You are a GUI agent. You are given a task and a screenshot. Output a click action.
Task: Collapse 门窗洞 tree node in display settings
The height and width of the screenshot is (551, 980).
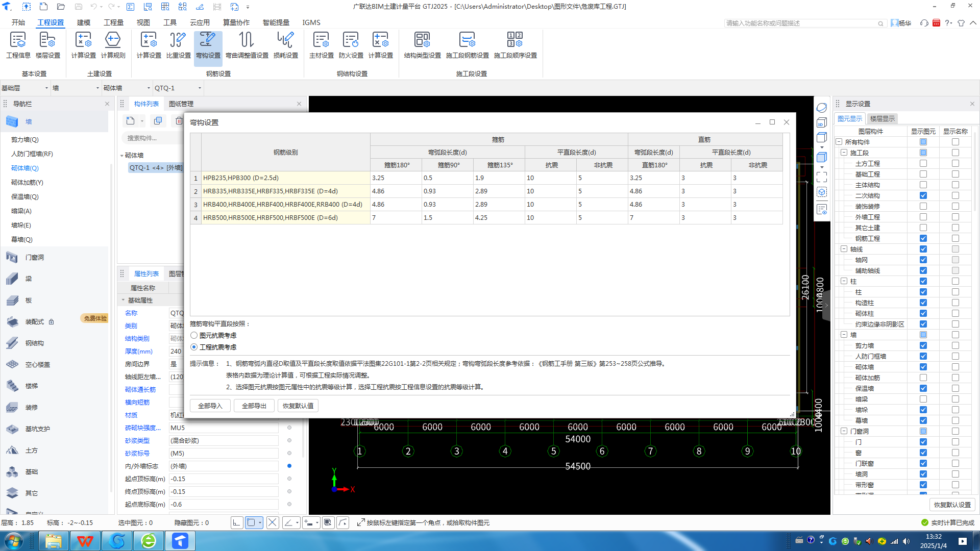(x=844, y=431)
